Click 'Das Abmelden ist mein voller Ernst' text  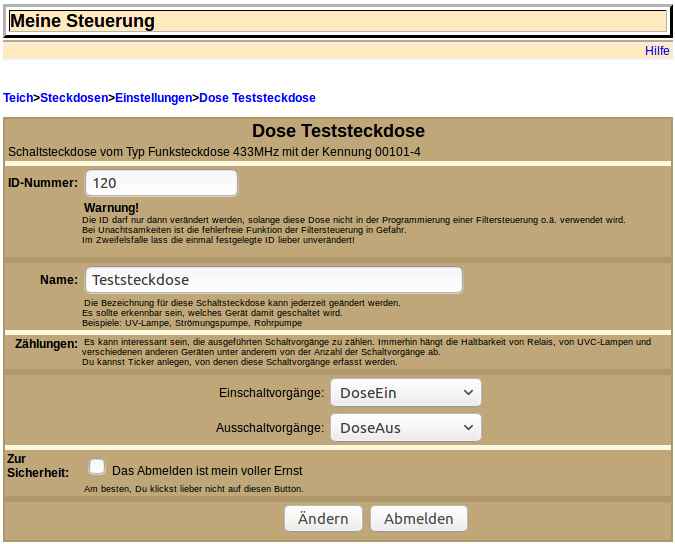pyautogui.click(x=207, y=470)
